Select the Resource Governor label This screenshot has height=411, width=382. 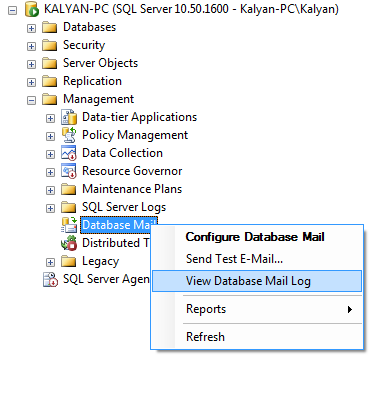tap(132, 171)
